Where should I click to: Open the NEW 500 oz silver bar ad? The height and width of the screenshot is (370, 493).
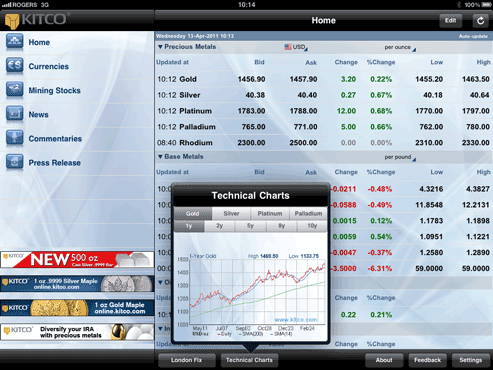(77, 260)
